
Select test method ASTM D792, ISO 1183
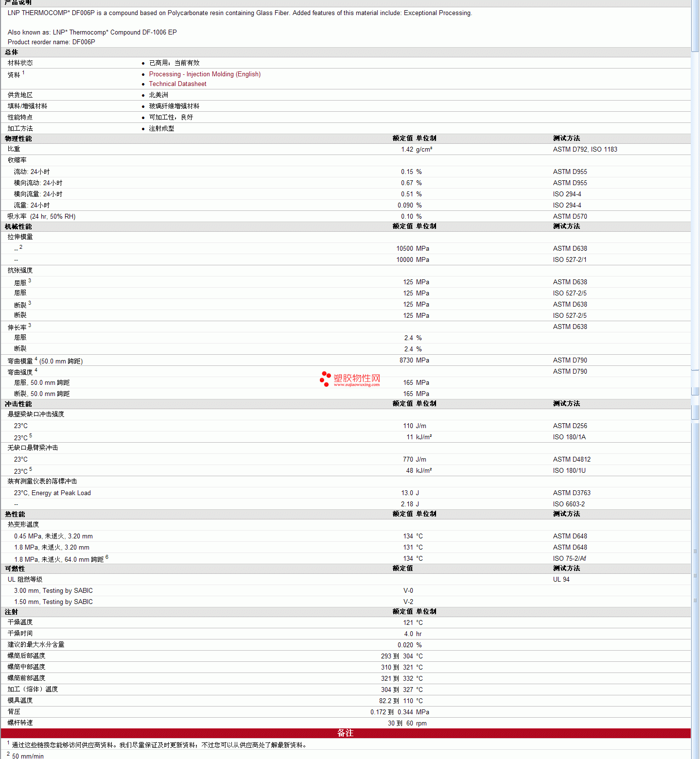[x=585, y=150]
